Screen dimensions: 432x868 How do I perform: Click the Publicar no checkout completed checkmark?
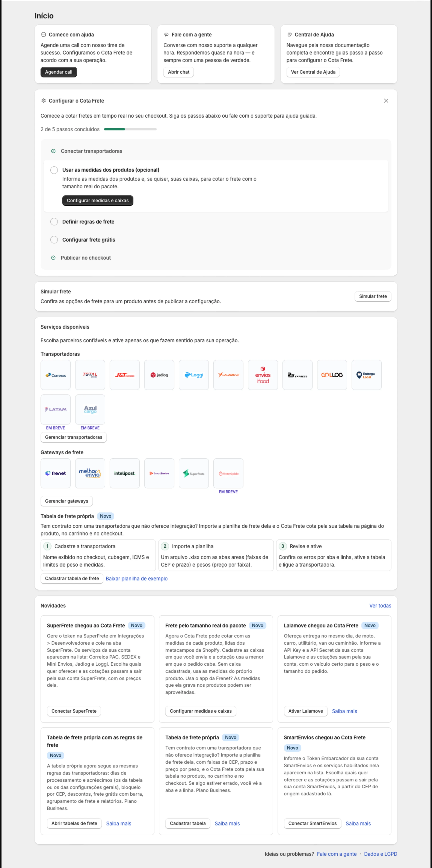point(53,258)
